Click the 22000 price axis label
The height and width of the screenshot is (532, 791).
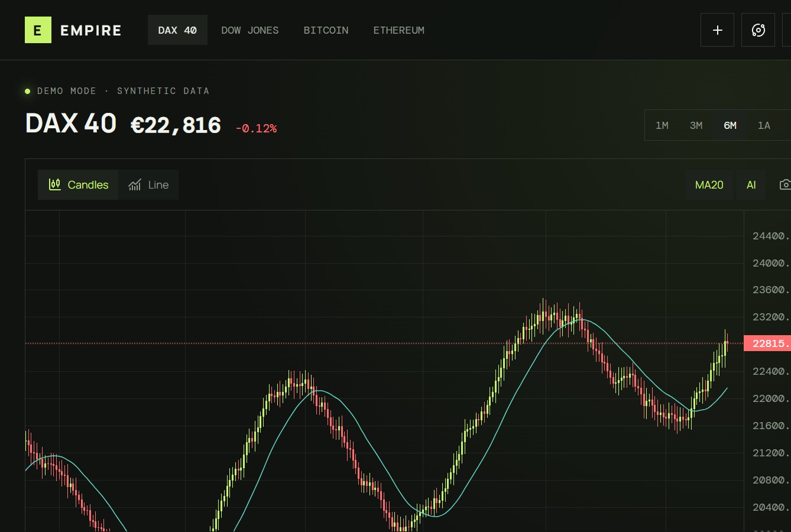pyautogui.click(x=771, y=398)
